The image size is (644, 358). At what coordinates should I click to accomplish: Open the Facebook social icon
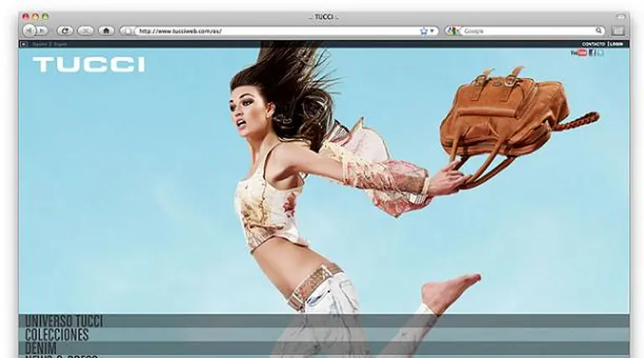(591, 52)
